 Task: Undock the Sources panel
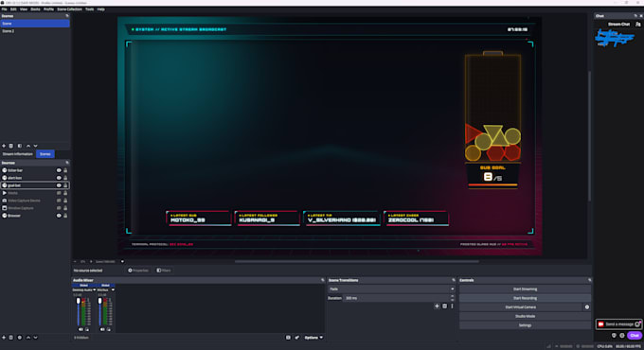pos(67,163)
